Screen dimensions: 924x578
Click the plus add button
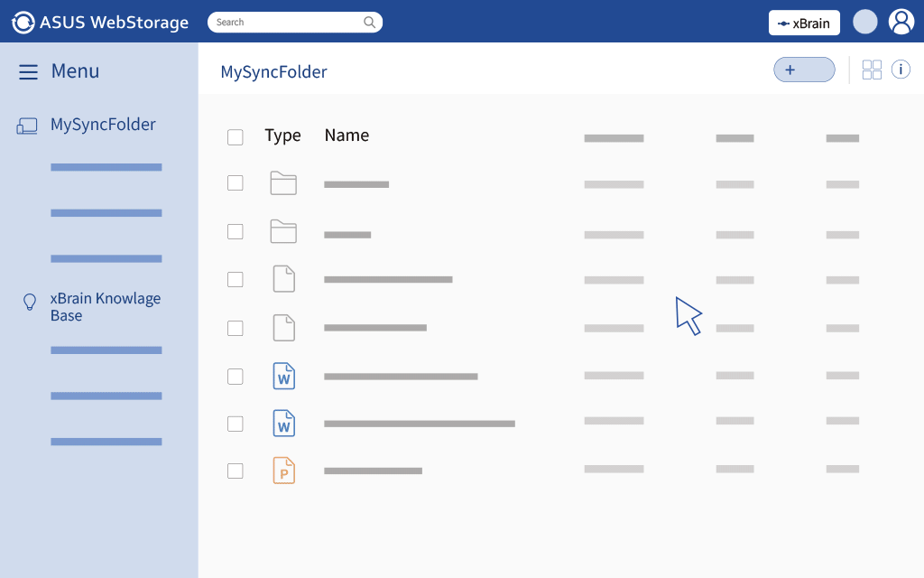click(804, 70)
